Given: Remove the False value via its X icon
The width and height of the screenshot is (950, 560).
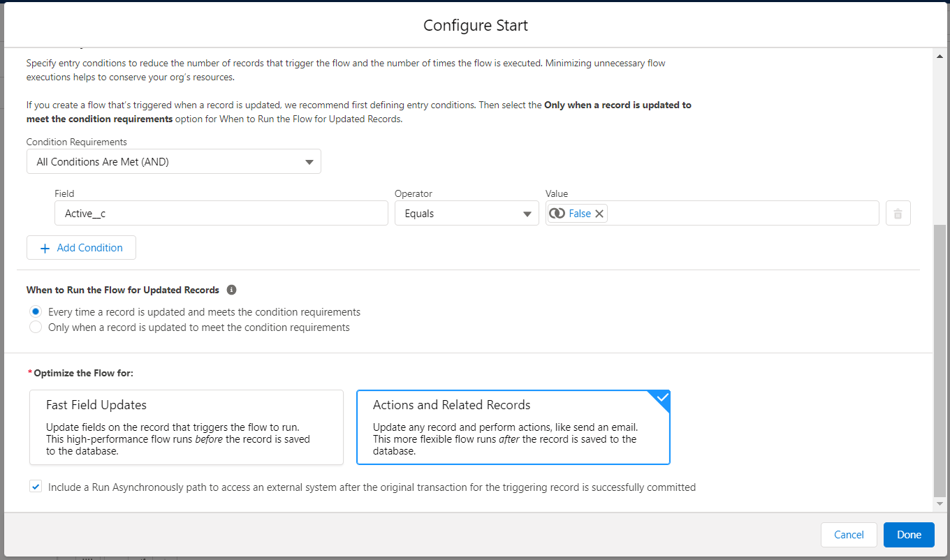Looking at the screenshot, I should point(599,213).
